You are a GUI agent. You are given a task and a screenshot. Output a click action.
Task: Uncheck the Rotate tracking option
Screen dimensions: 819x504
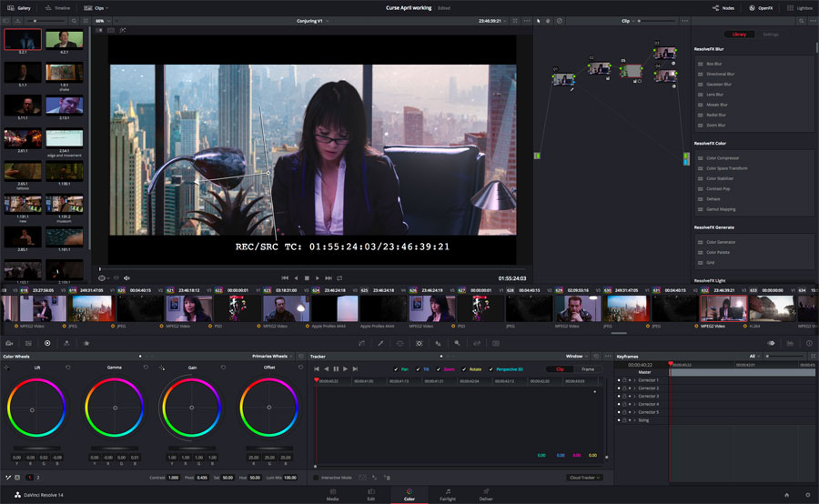pyautogui.click(x=464, y=369)
